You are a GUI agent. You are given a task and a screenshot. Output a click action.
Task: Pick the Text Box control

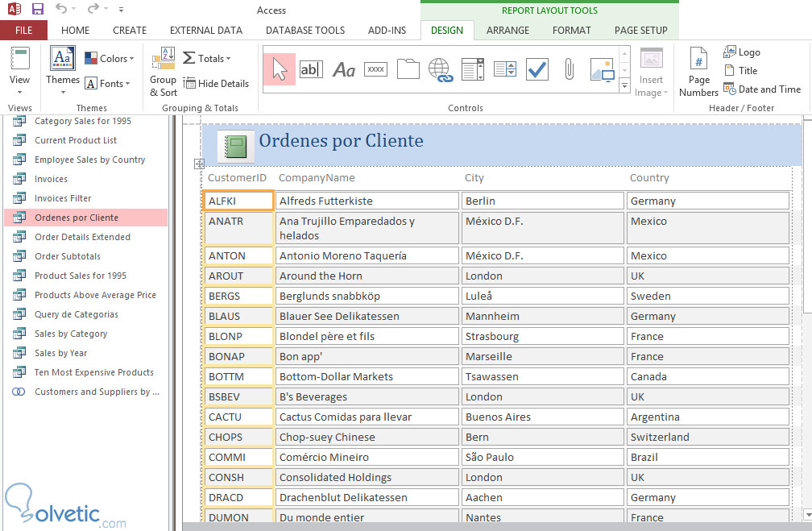(311, 69)
